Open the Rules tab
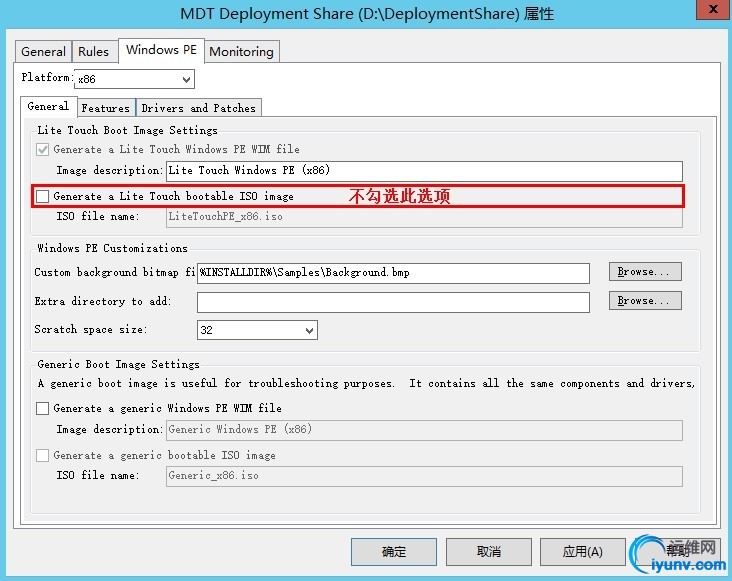732x581 pixels. (93, 51)
